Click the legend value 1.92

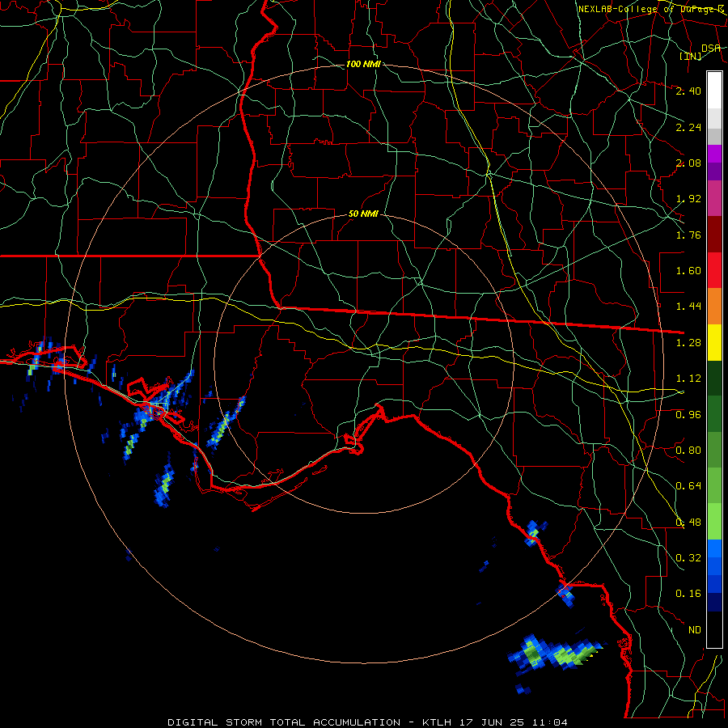(688, 199)
